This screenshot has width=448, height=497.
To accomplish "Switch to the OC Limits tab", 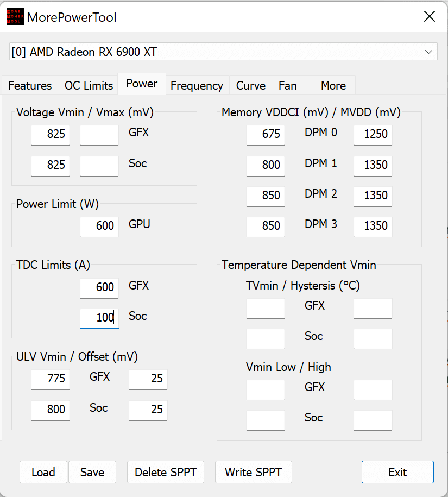I will (x=89, y=86).
